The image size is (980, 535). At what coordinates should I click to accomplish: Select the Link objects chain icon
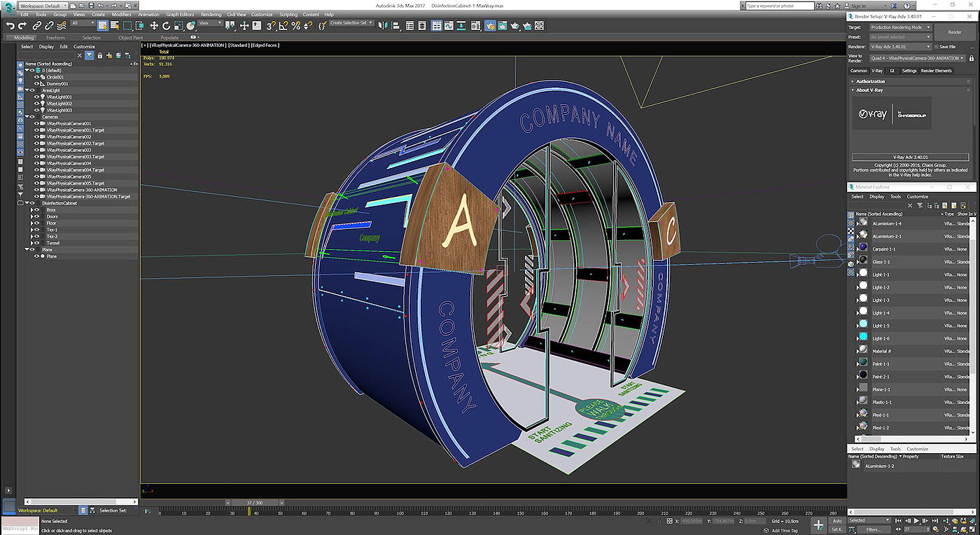pos(37,25)
